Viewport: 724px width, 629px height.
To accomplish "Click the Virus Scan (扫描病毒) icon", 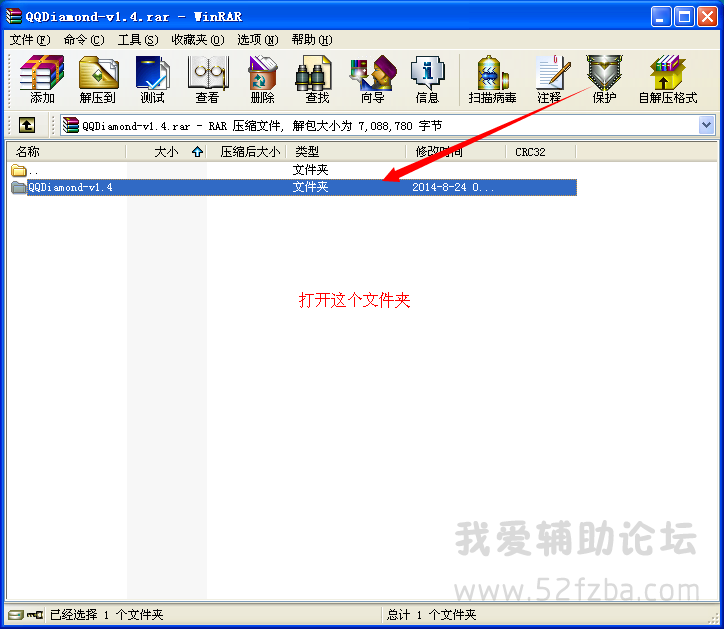I will click(x=492, y=79).
